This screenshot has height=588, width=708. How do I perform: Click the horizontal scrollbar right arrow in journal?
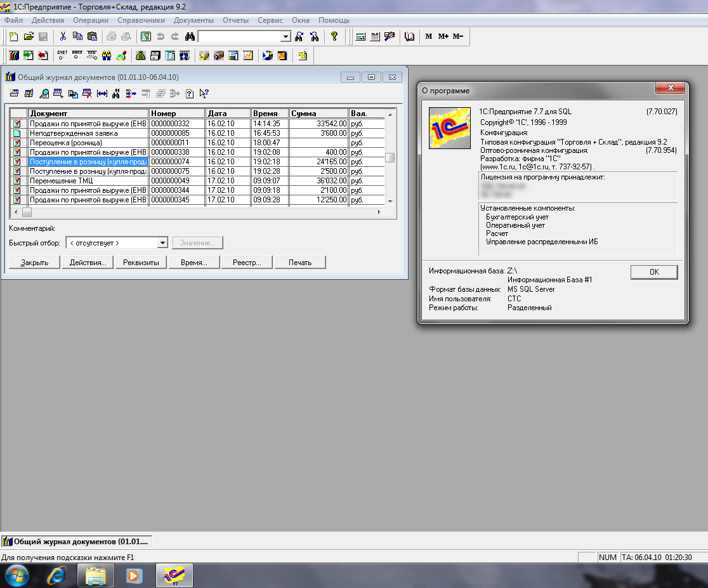tap(379, 212)
